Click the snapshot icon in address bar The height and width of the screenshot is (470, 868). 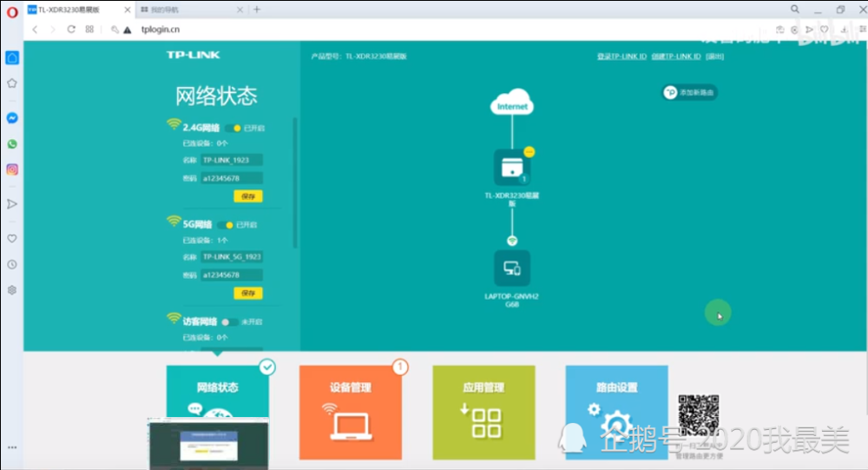[780, 30]
